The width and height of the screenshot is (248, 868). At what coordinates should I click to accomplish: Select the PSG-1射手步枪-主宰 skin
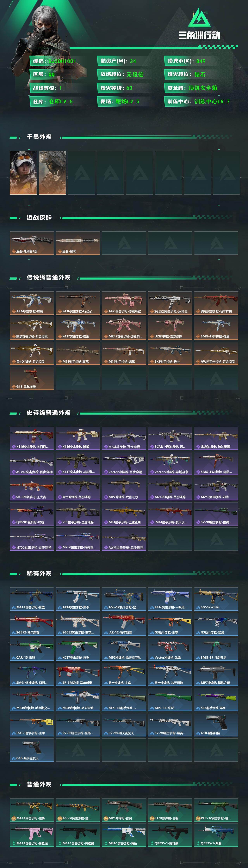(x=32, y=724)
